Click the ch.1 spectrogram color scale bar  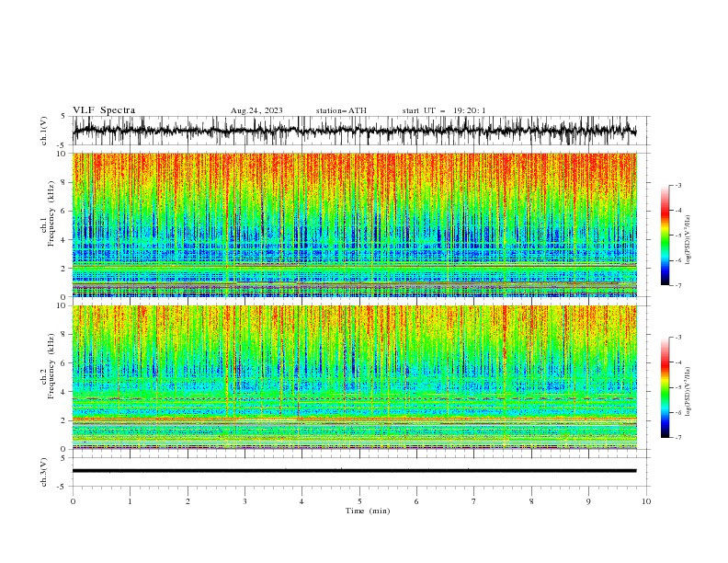click(x=665, y=236)
